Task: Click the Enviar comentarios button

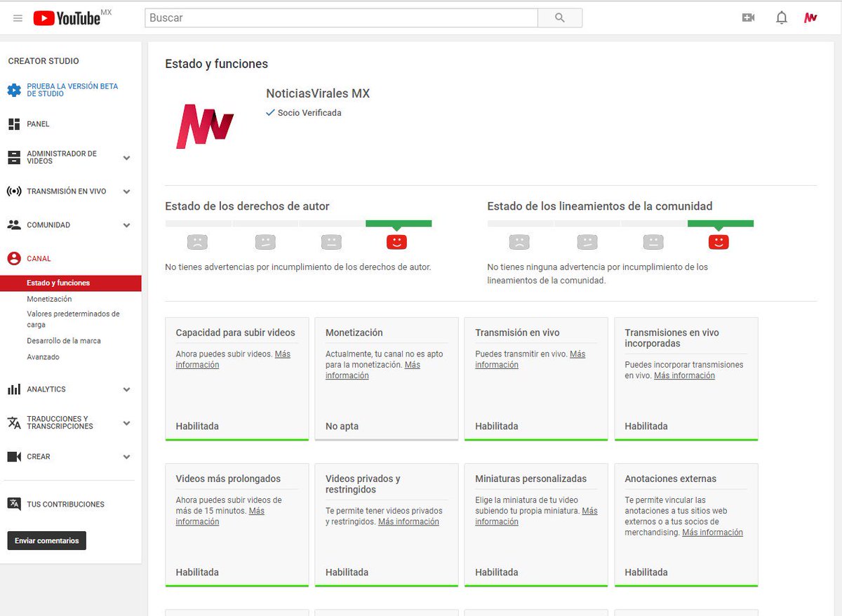Action: point(46,541)
